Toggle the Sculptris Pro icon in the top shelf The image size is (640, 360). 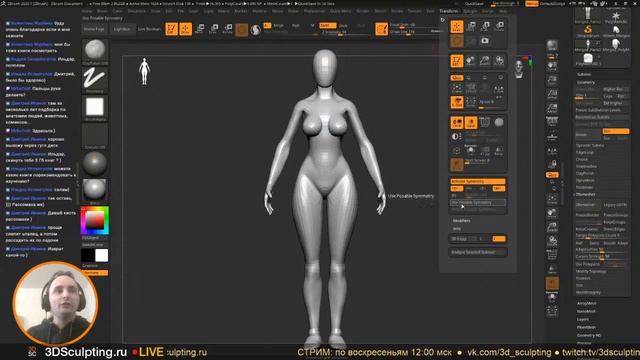[x=256, y=29]
